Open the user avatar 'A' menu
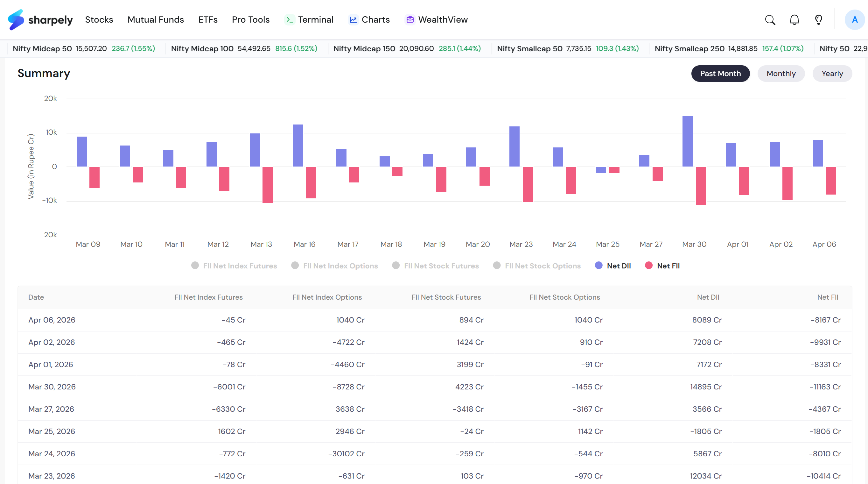 click(855, 20)
